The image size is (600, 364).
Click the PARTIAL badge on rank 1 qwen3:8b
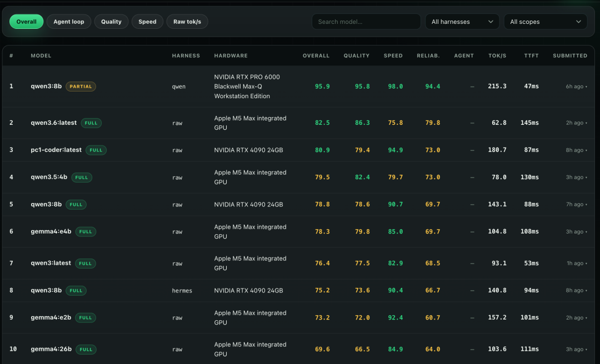(x=81, y=87)
